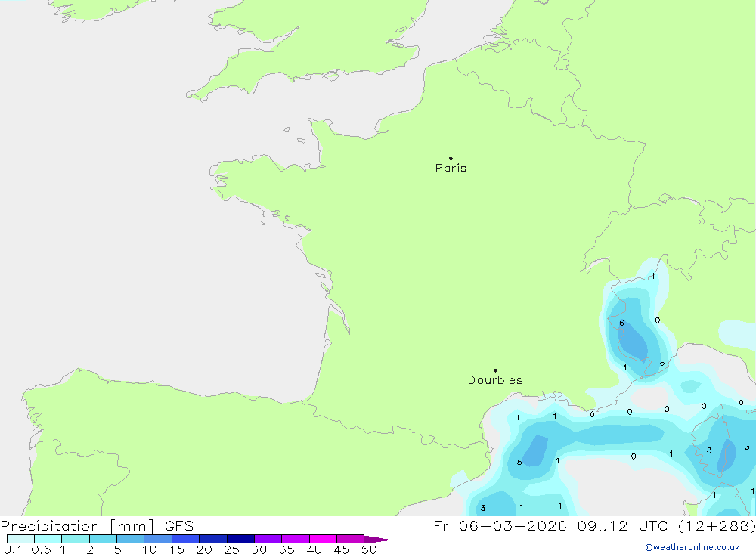Image resolution: width=756 pixels, height=554 pixels.
Task: Select the 40–45 mm magenta legend swatch
Action: point(323,539)
